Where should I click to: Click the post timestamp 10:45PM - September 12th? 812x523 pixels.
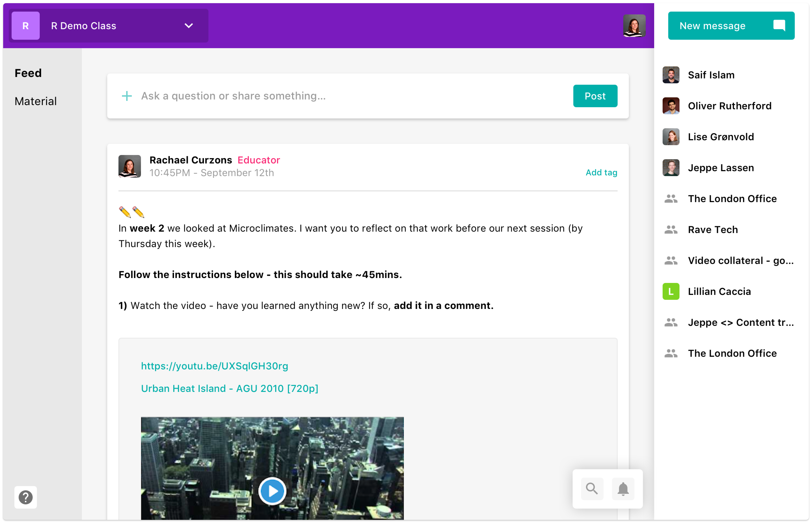point(212,173)
